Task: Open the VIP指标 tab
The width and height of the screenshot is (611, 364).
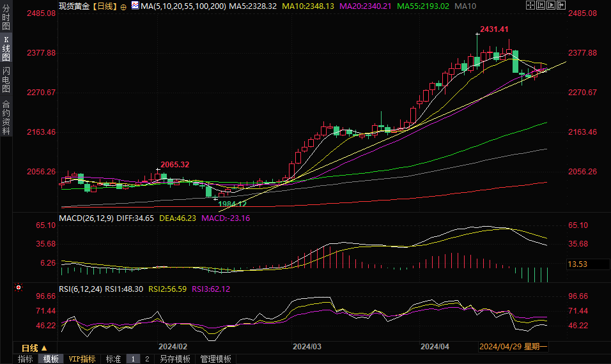Action: tap(82, 359)
